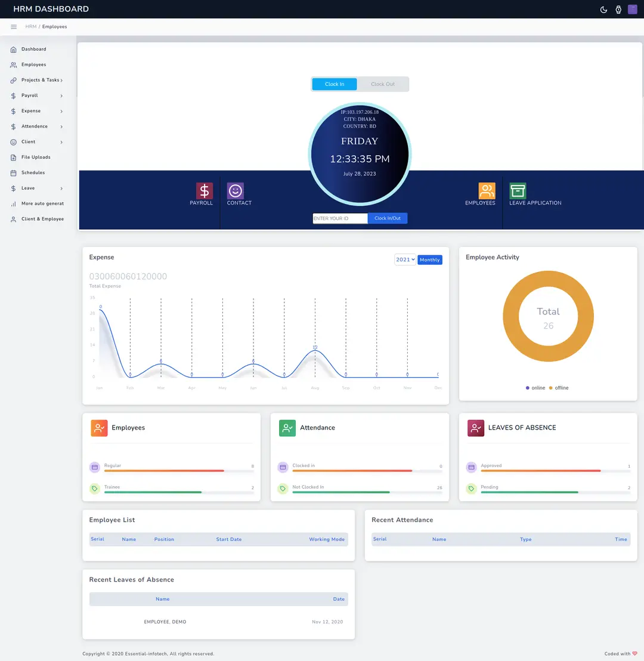Toggle dark mode moon icon
The width and height of the screenshot is (644, 661).
[603, 10]
